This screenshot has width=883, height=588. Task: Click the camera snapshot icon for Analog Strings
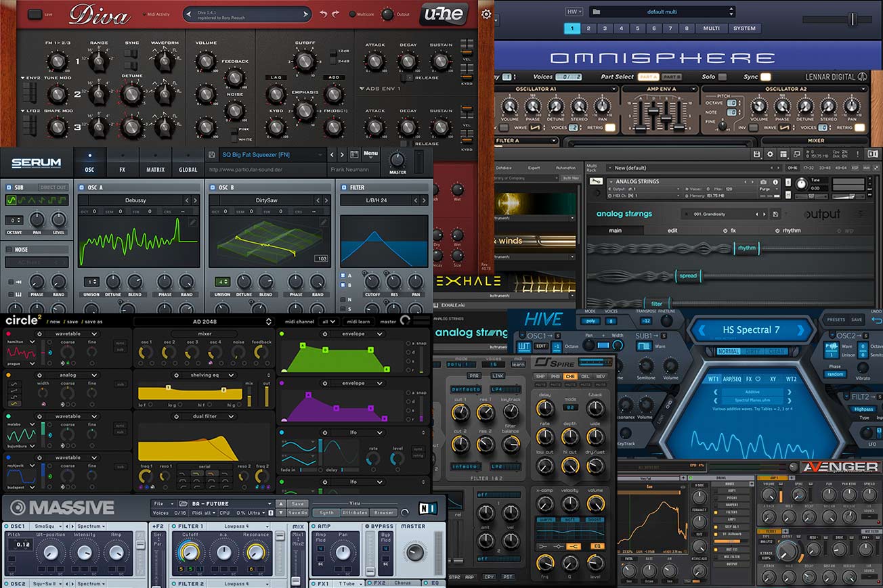coord(764,182)
